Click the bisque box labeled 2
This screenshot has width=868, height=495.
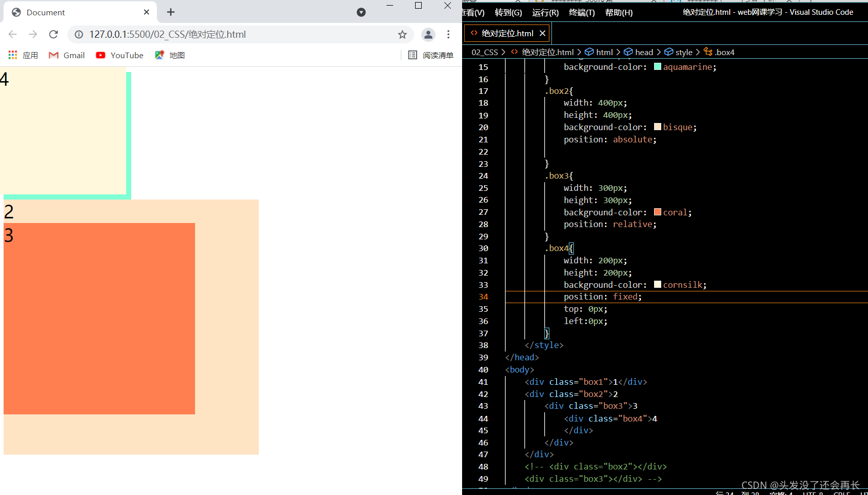[x=227, y=327]
